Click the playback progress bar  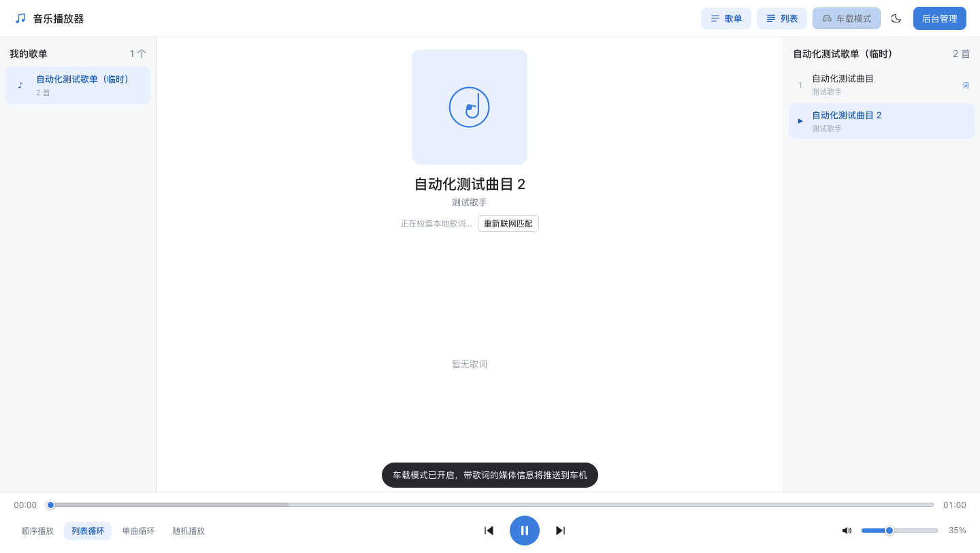tap(490, 505)
